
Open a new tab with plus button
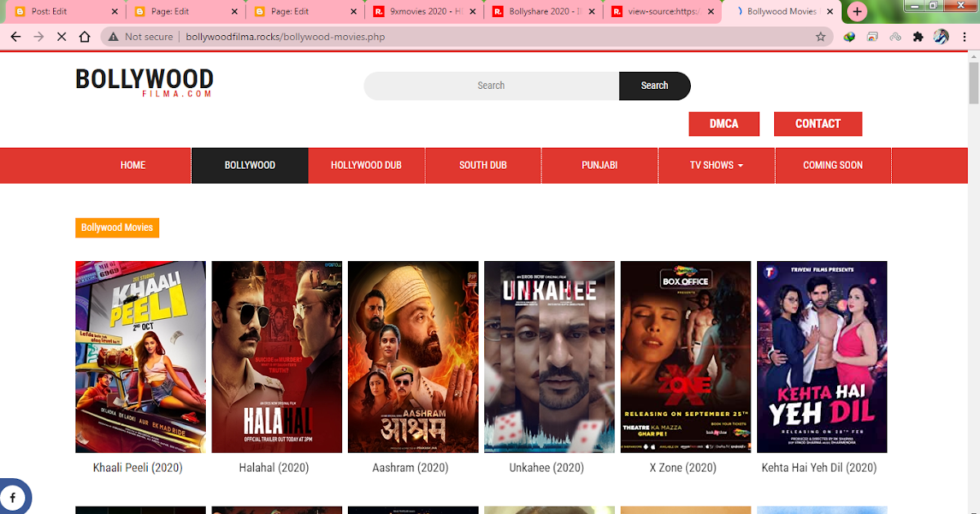(x=857, y=11)
